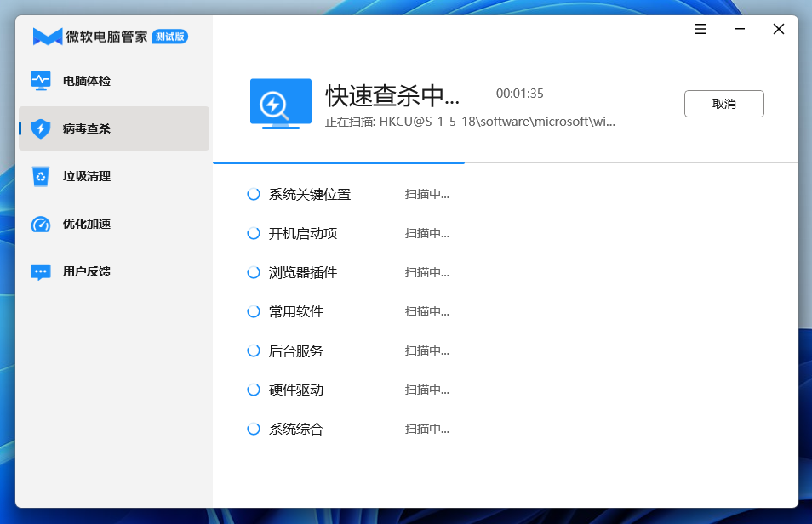The width and height of the screenshot is (812, 524).
Task: Click the quick scan monitor icon
Action: (281, 104)
